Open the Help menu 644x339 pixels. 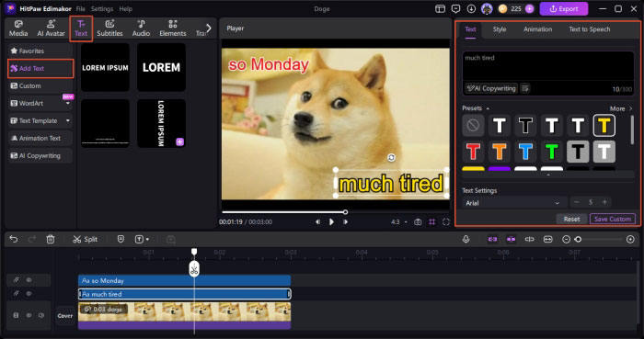(x=126, y=8)
